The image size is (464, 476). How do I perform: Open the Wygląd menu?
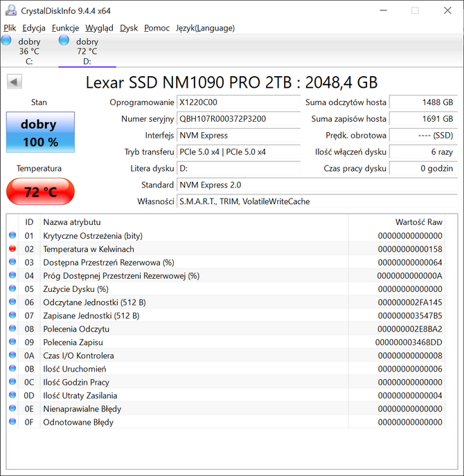tap(99, 28)
